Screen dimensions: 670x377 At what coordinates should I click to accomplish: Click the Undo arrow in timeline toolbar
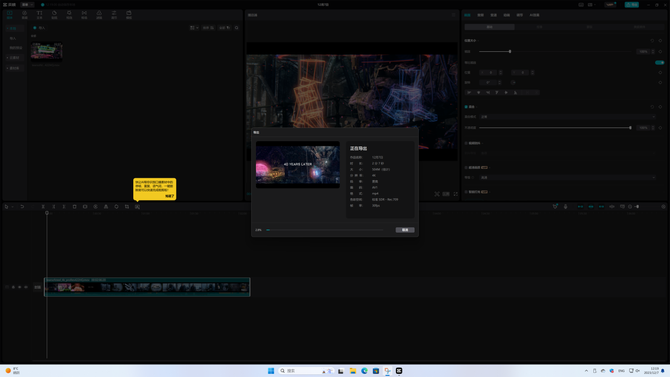[x=22, y=206]
